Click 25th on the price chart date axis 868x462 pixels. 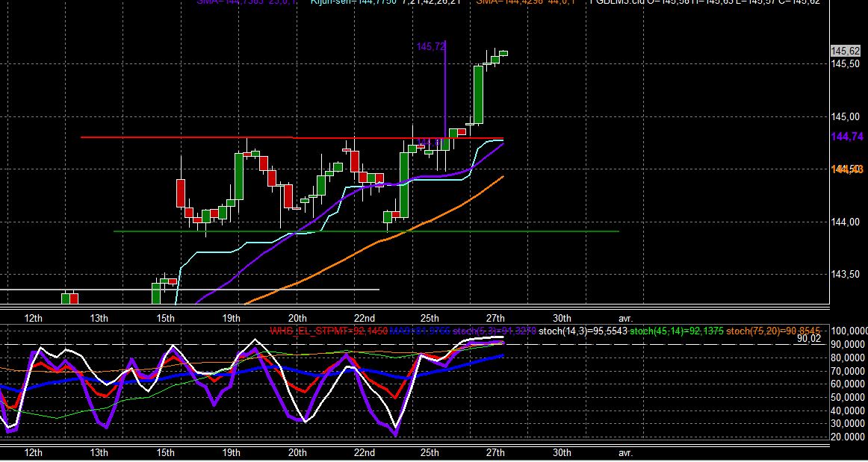coord(430,318)
